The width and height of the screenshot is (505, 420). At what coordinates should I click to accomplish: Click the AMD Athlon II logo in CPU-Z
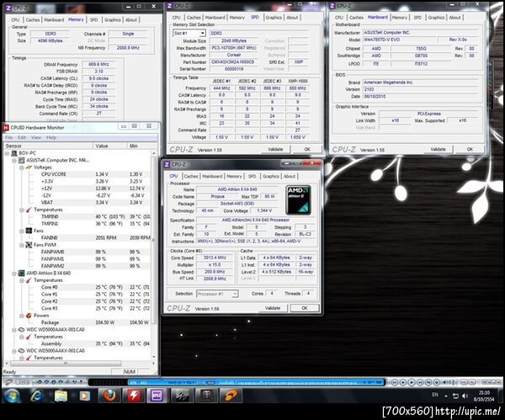point(298,200)
